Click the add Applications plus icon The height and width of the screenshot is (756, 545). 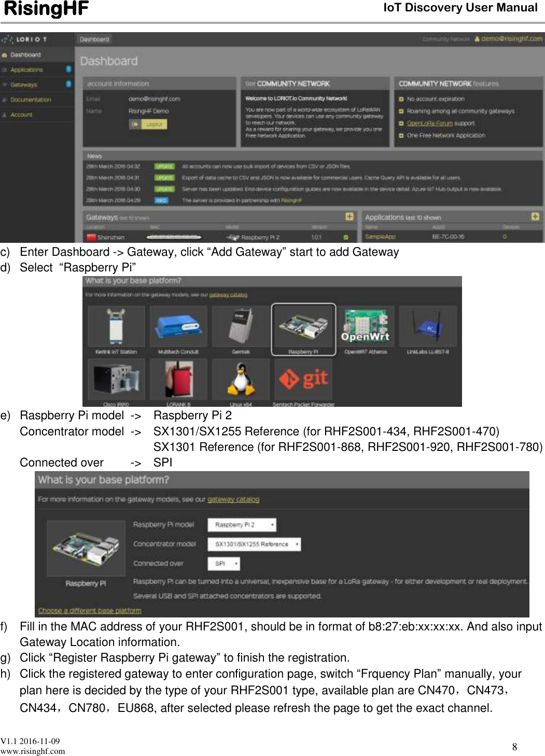pos(535,217)
